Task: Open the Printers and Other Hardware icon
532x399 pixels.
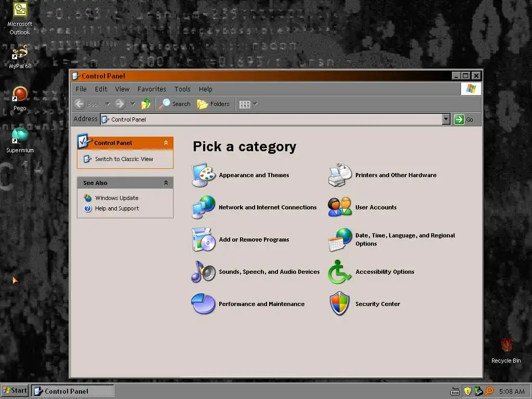Action: click(x=340, y=175)
